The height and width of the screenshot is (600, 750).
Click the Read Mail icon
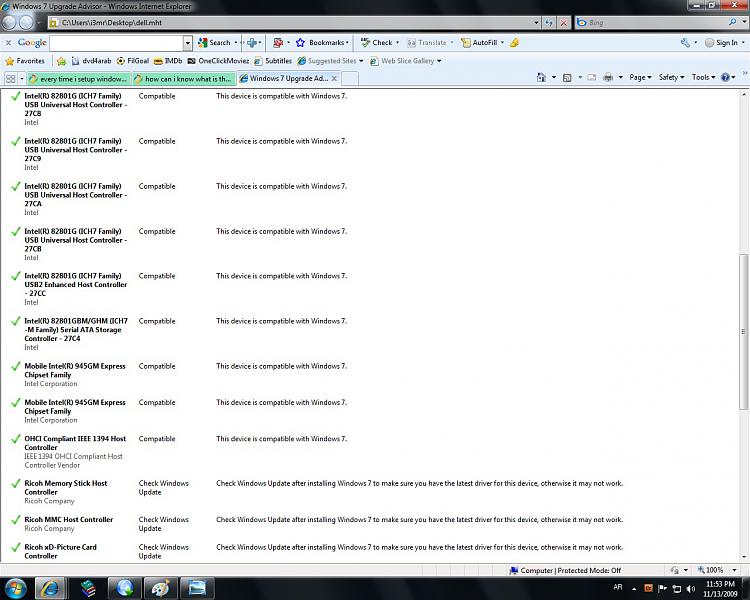pyautogui.click(x=592, y=77)
